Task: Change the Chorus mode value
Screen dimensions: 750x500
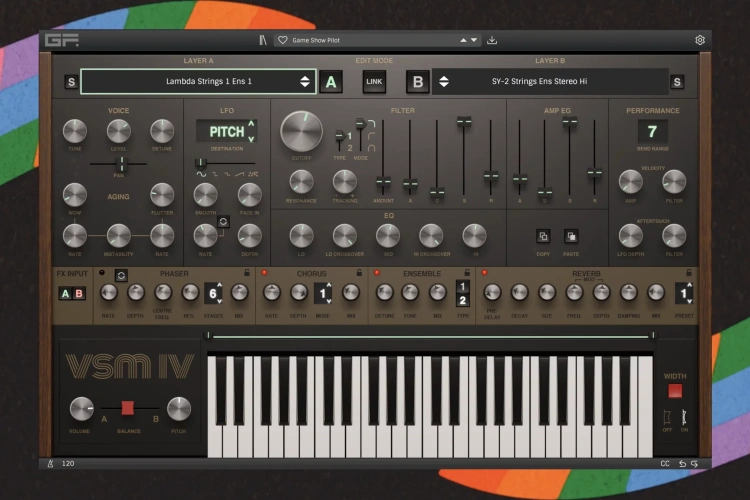Action: pos(323,293)
